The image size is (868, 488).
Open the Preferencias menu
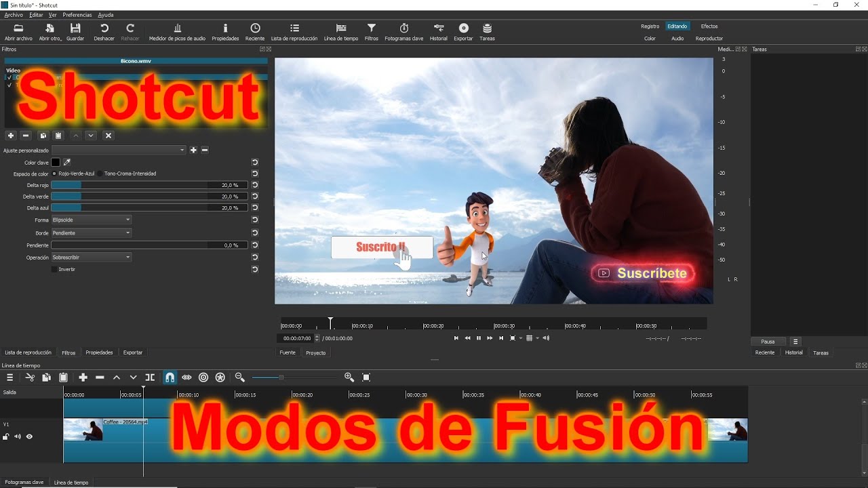(77, 15)
